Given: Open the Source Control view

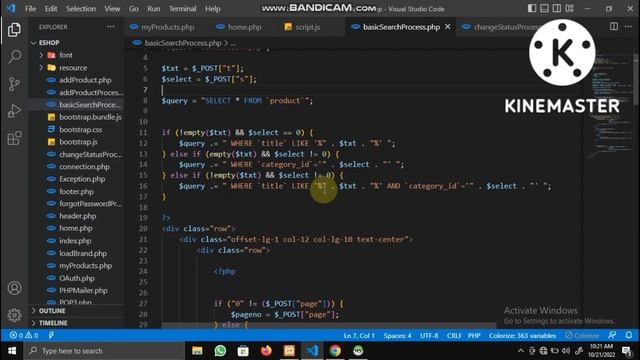Looking at the screenshot, I should (14, 84).
